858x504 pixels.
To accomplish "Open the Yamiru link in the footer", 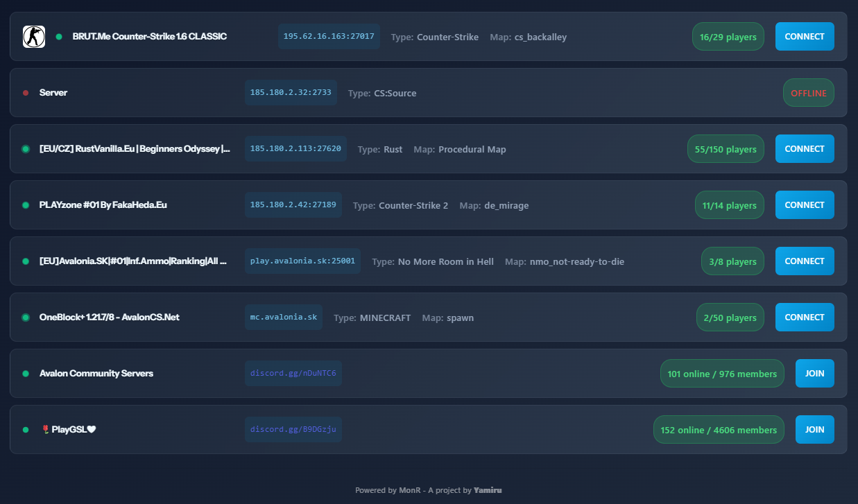I will coord(488,490).
